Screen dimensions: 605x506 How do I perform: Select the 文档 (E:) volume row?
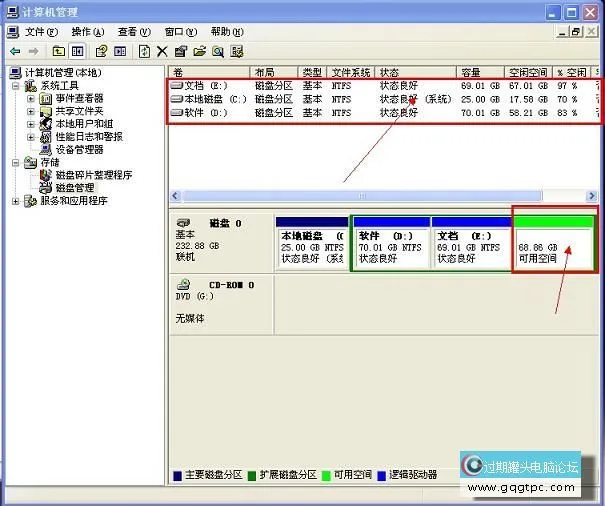(x=384, y=86)
